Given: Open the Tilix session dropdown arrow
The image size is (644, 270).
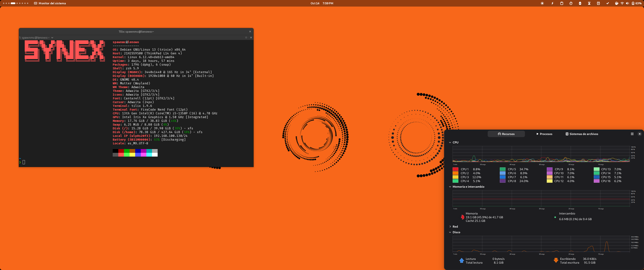Looking at the screenshot, I should [52, 37].
